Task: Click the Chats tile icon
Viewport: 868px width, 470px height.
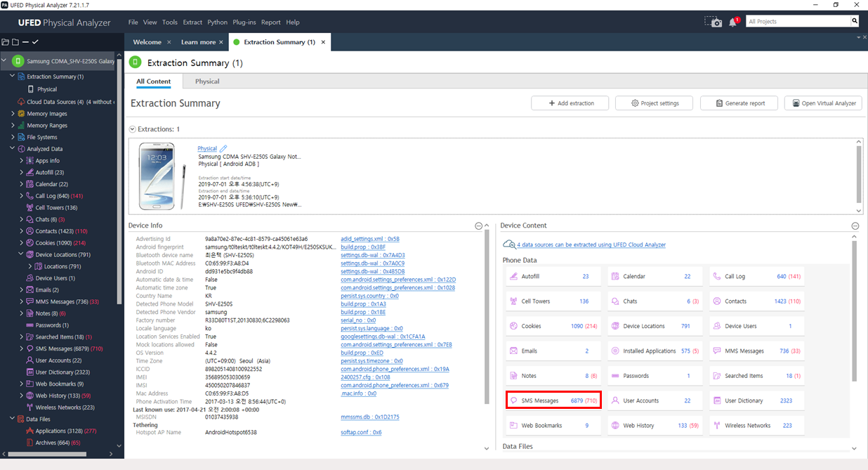Action: click(615, 301)
